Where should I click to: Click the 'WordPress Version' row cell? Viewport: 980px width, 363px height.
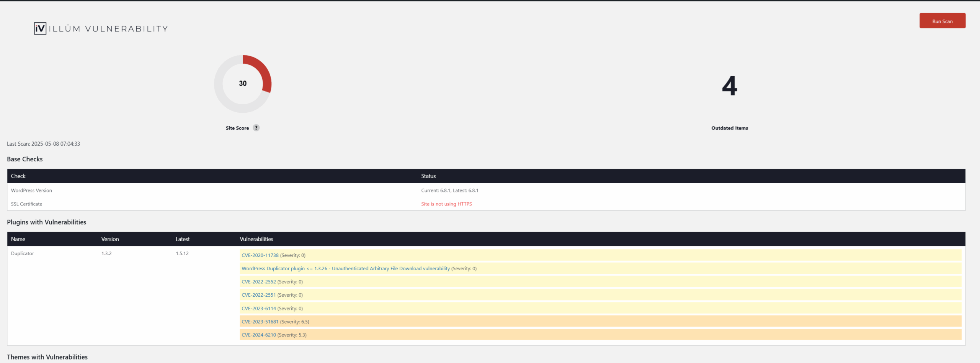click(x=31, y=190)
